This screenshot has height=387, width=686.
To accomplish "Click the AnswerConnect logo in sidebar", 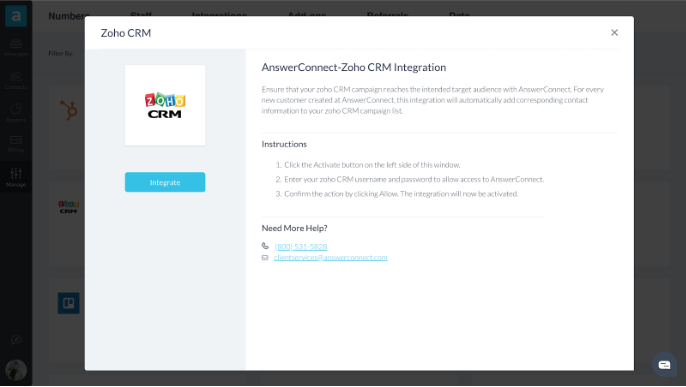I will [16, 17].
